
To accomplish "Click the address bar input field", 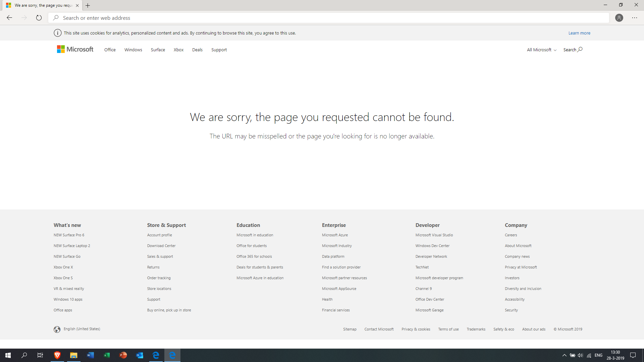I will click(329, 18).
